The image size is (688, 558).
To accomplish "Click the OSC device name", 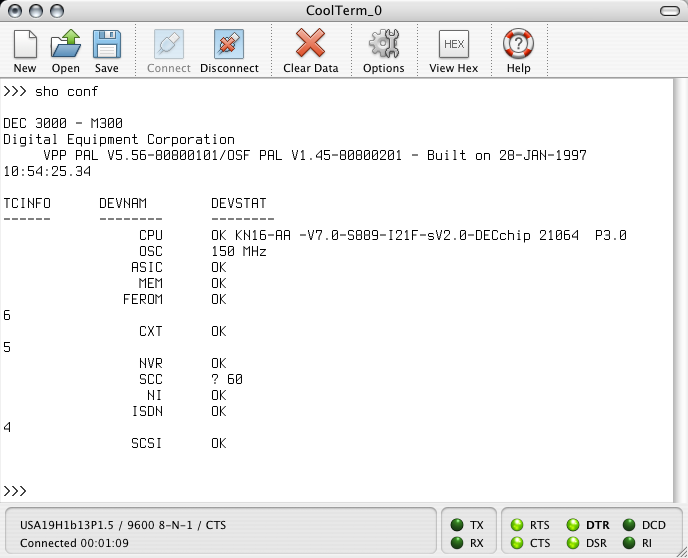I will [x=150, y=251].
